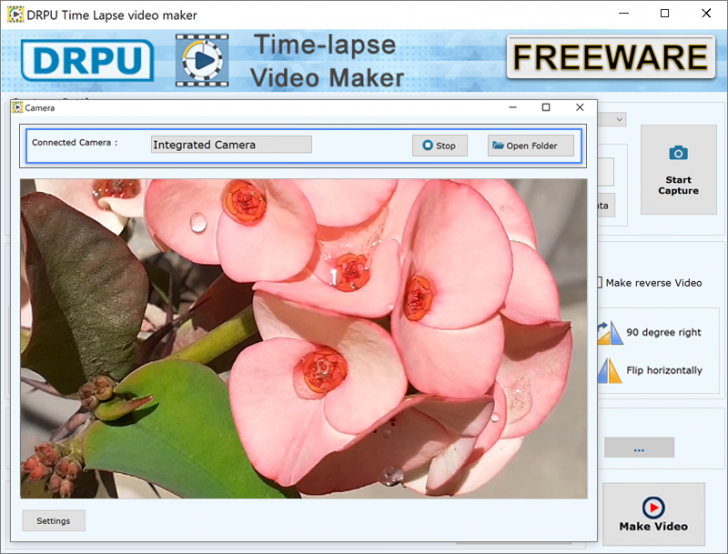Click the Start Capture button
728x554 pixels.
click(678, 169)
